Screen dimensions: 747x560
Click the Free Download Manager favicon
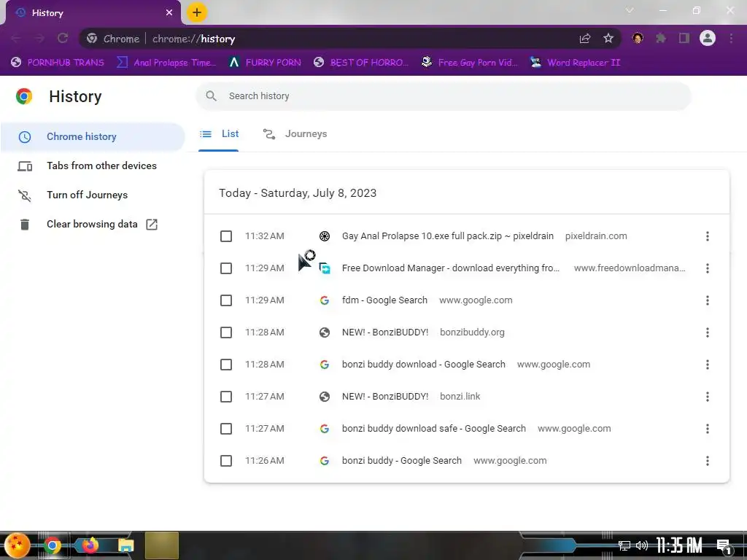coord(325,268)
